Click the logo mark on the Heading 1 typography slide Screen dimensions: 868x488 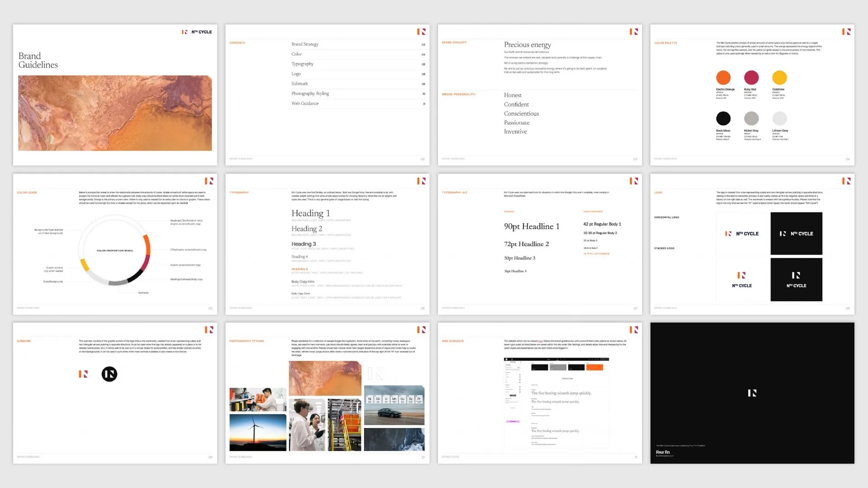coord(421,181)
